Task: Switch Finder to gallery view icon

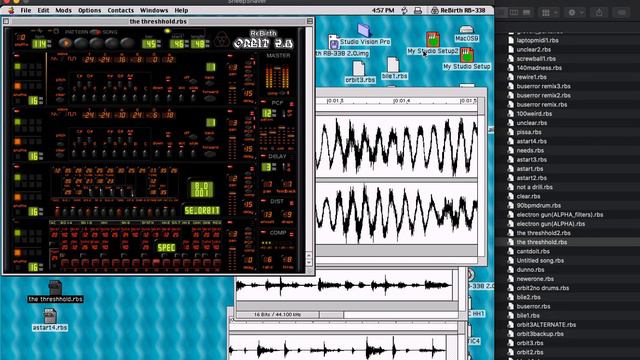Action: (x=527, y=13)
